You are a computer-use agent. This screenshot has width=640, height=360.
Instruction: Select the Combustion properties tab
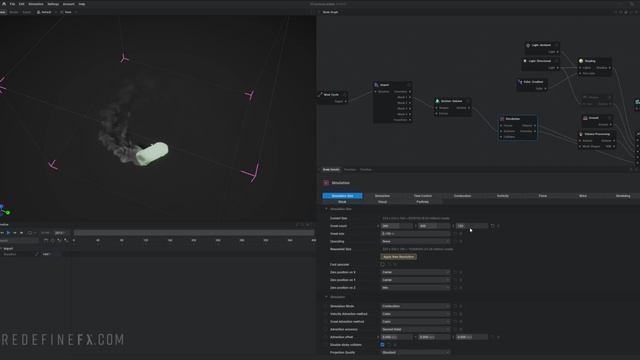click(x=462, y=196)
